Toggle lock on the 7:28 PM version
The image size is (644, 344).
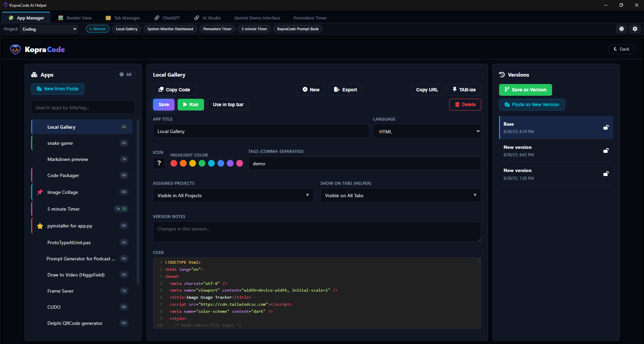(x=606, y=174)
